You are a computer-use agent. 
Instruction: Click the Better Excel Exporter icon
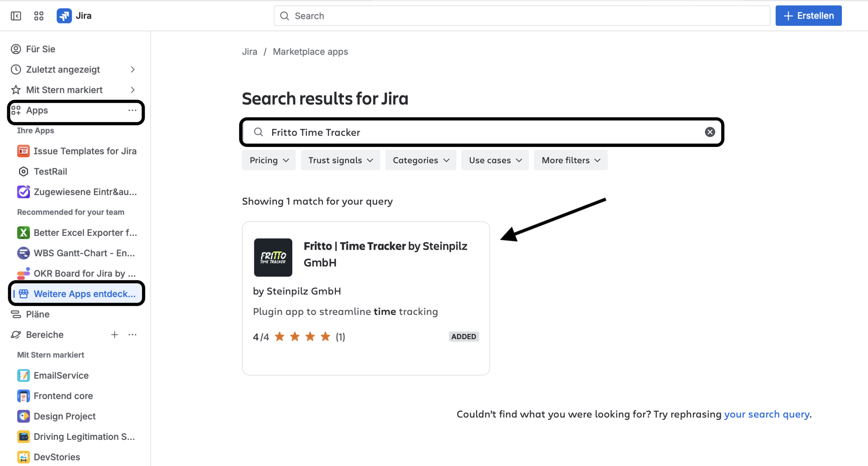tap(23, 233)
